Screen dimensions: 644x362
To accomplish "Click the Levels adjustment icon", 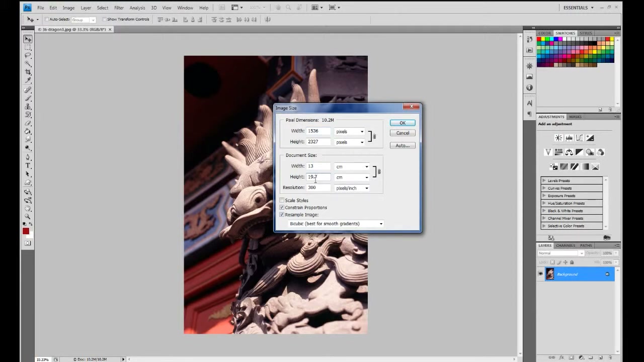I will click(569, 138).
